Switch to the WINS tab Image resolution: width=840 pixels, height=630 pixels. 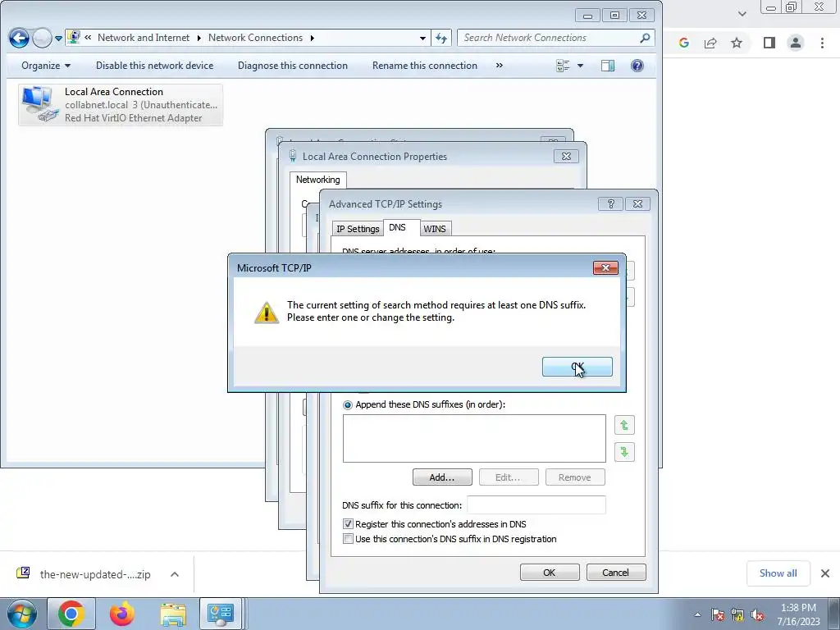point(435,229)
